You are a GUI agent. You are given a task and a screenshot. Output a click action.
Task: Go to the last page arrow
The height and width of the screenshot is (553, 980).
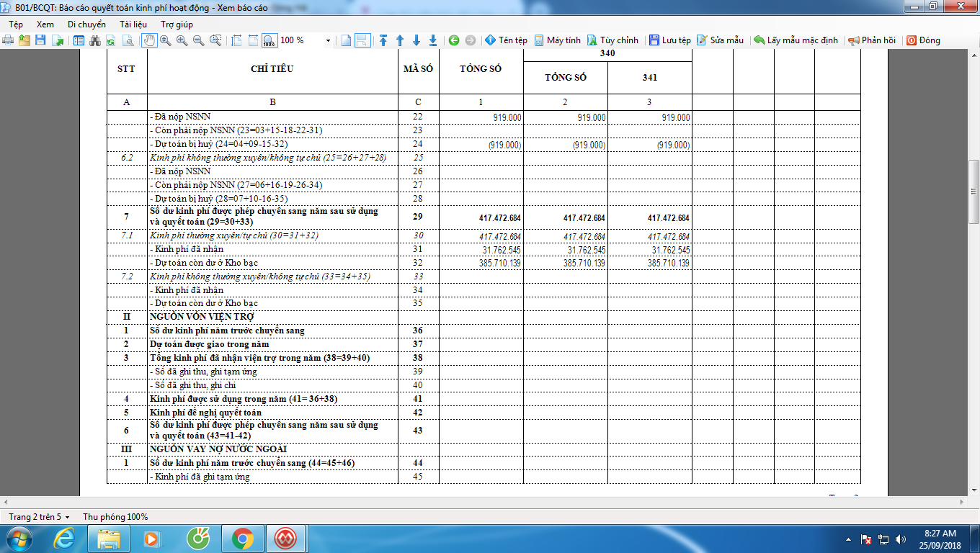[433, 40]
